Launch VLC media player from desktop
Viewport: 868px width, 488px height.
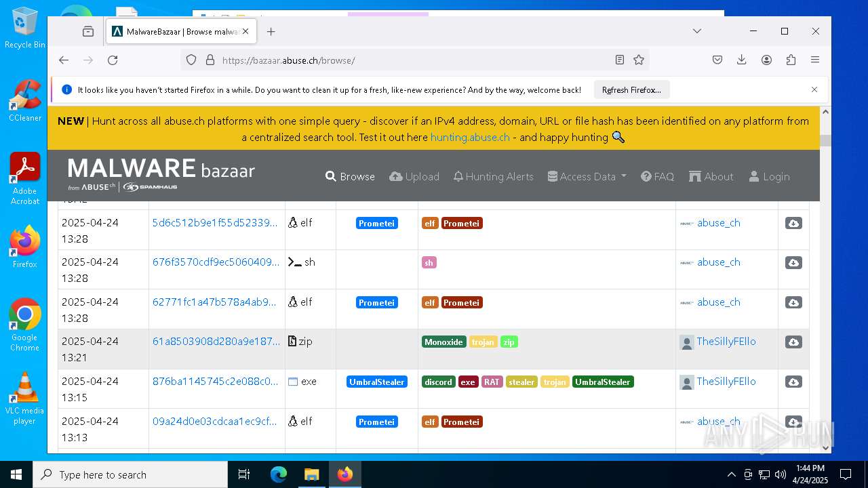[x=25, y=399]
